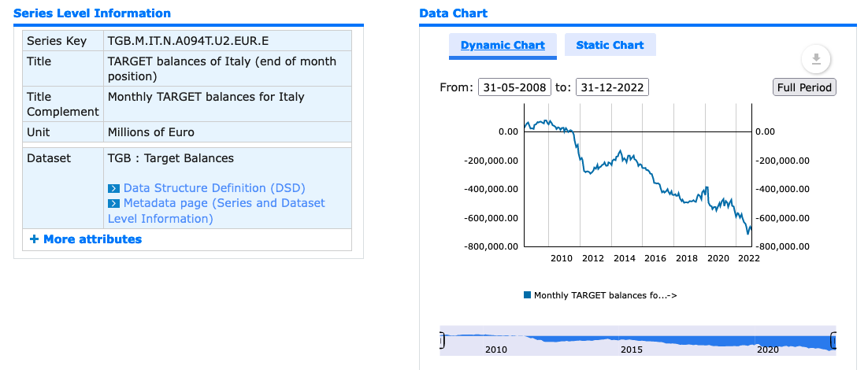Open Data Structure Definition (DSD) link
Screen dimensions: 868x370
[214, 189]
